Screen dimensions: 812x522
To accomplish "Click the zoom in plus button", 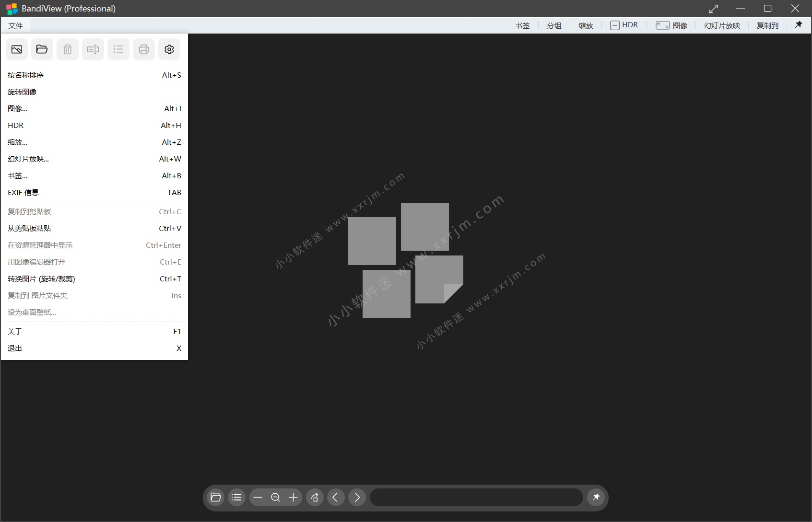I will click(x=293, y=498).
